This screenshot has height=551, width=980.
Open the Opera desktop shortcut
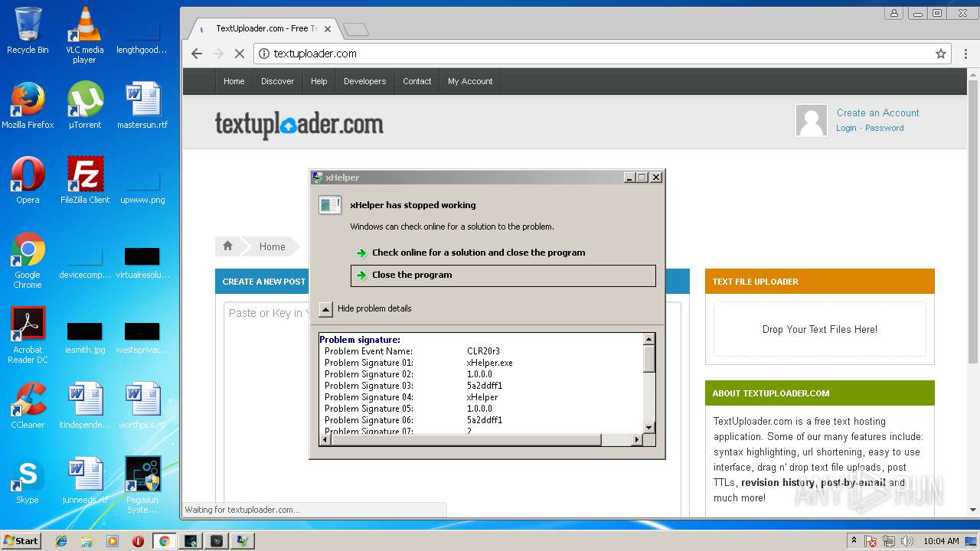coord(28,181)
